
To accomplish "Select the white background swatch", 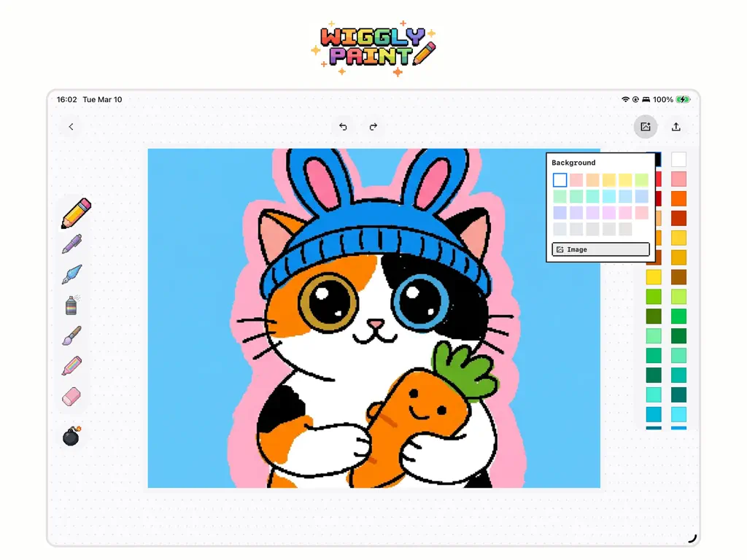I will point(560,180).
